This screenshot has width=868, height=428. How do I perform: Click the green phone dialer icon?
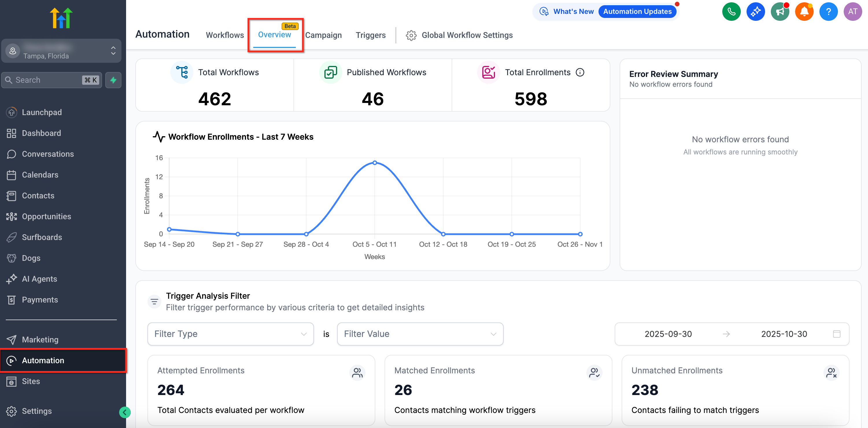[731, 12]
